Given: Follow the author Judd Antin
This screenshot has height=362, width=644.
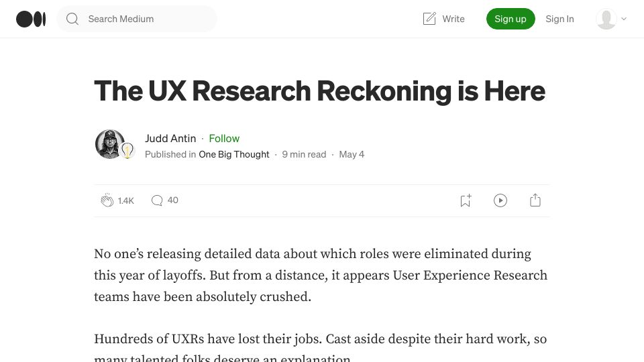Looking at the screenshot, I should tap(224, 138).
